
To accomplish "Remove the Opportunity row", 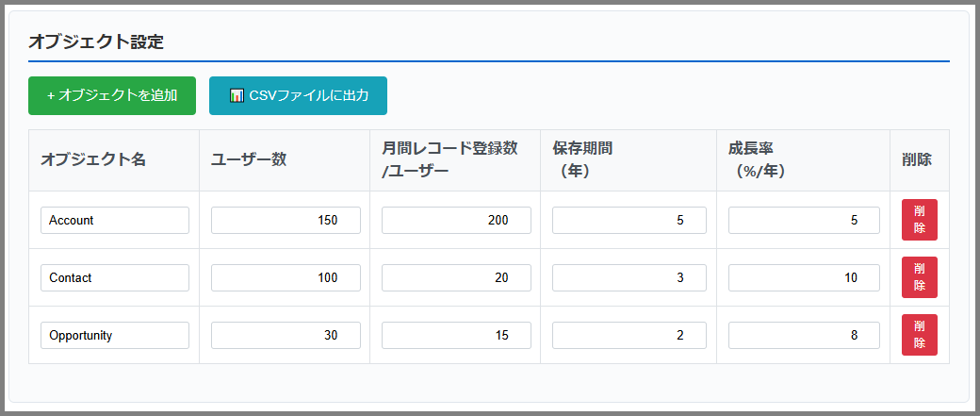I will tap(920, 335).
